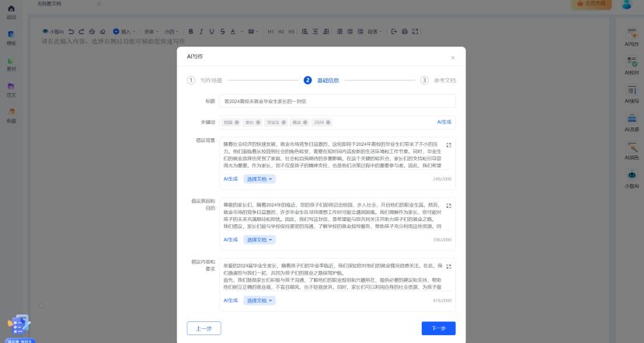Open AI续写 tool in right sidebar
Viewport: 644px width, 343px height.
(x=632, y=95)
